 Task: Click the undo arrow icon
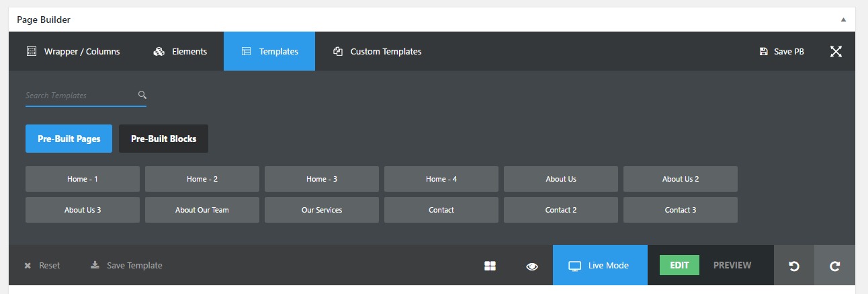[793, 266]
